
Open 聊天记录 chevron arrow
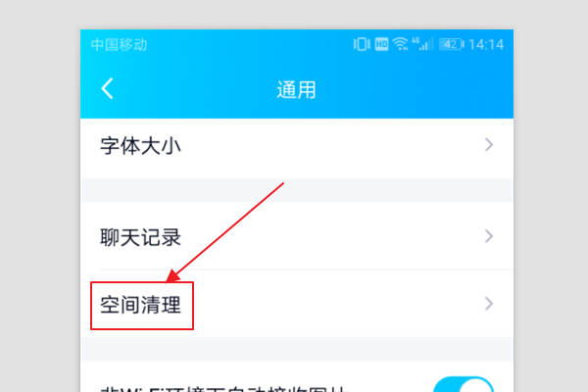click(x=489, y=236)
